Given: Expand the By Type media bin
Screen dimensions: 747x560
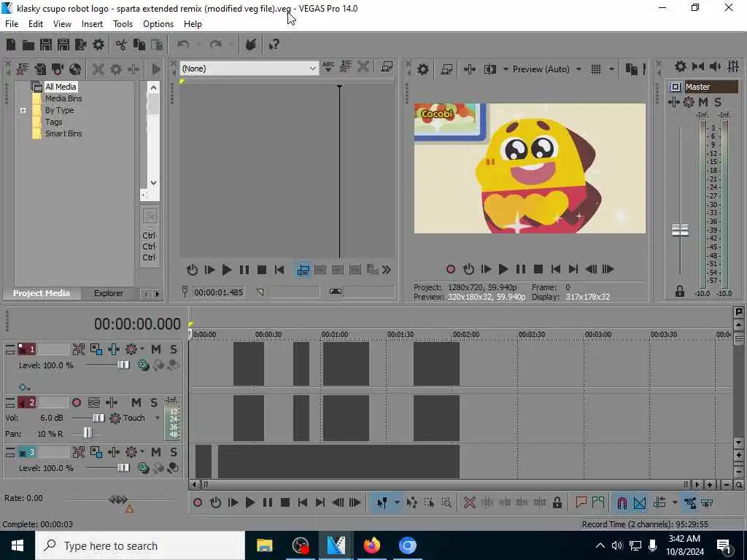Looking at the screenshot, I should (23, 111).
